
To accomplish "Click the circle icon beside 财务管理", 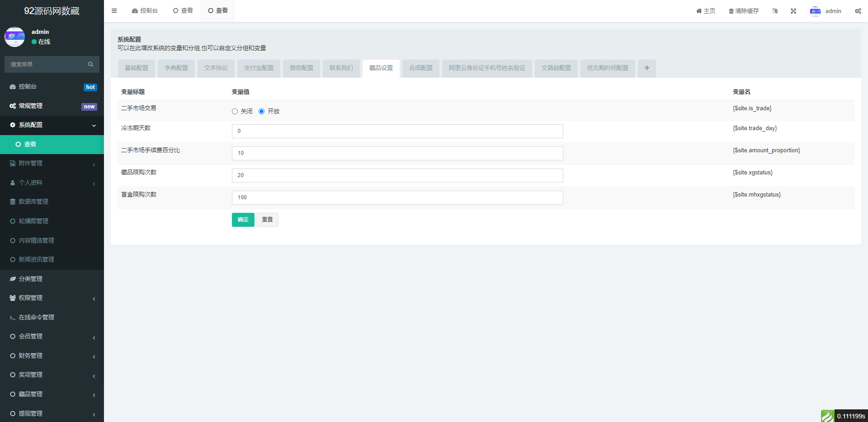I will [13, 356].
